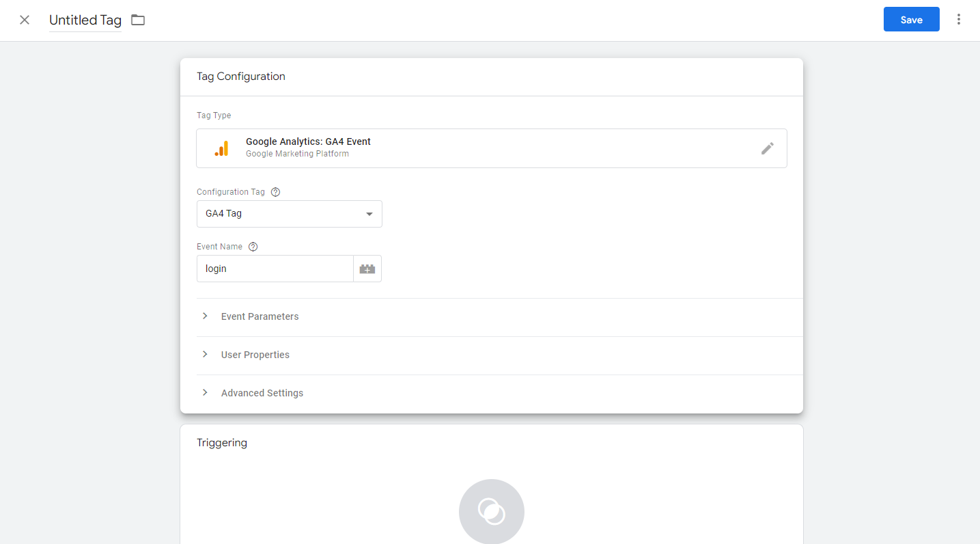The height and width of the screenshot is (544, 980).
Task: Click the Save button
Action: pyautogui.click(x=911, y=20)
